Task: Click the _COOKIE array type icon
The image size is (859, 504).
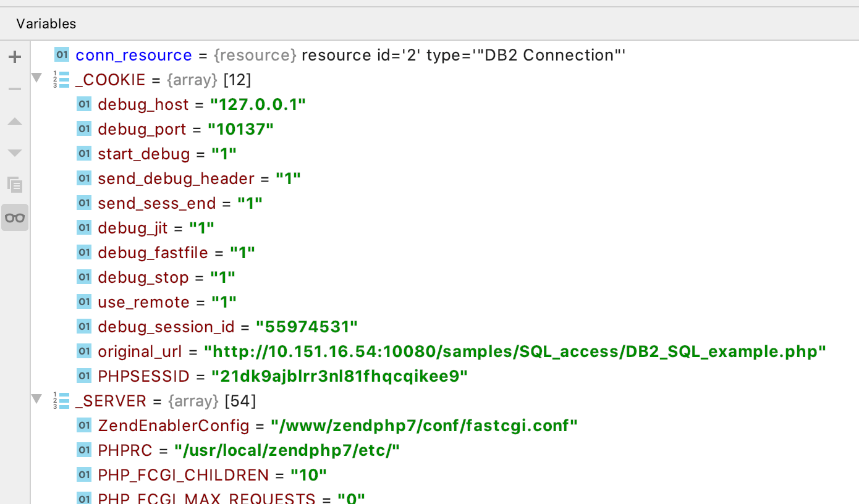Action: pos(61,80)
